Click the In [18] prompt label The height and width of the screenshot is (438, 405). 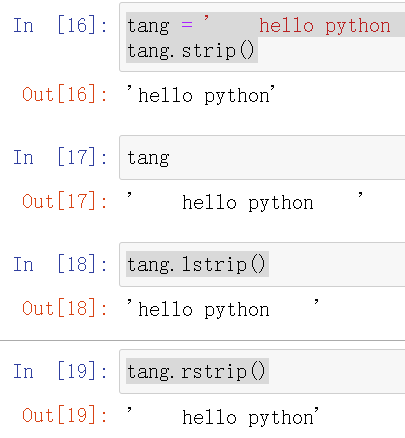click(x=60, y=264)
